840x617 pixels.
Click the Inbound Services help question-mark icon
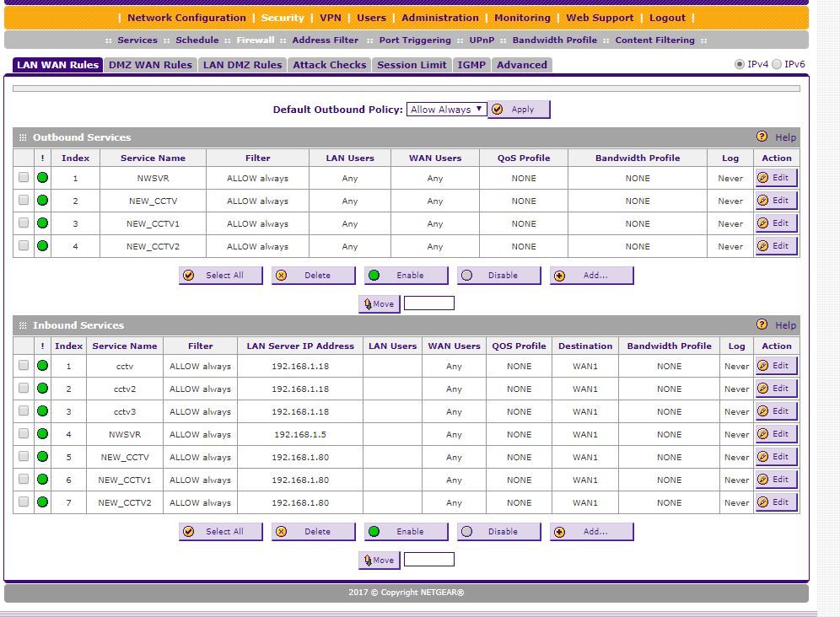pyautogui.click(x=762, y=325)
